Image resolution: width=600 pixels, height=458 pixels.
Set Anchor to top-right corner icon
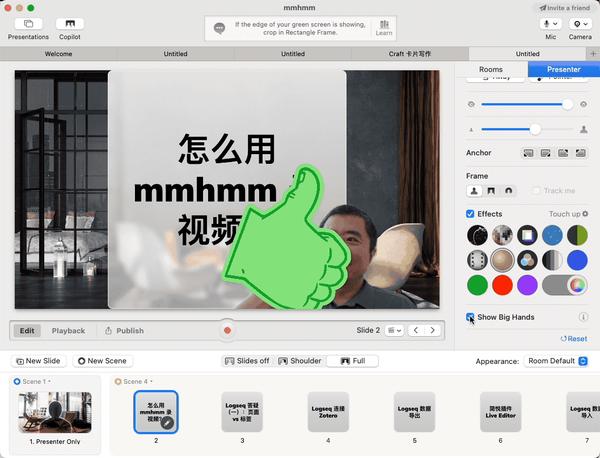(563, 153)
